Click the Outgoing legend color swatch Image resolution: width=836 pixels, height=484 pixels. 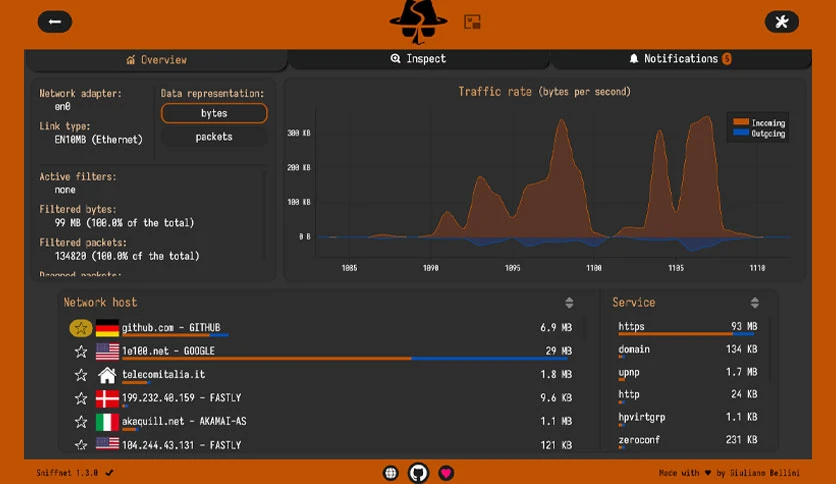tap(741, 132)
